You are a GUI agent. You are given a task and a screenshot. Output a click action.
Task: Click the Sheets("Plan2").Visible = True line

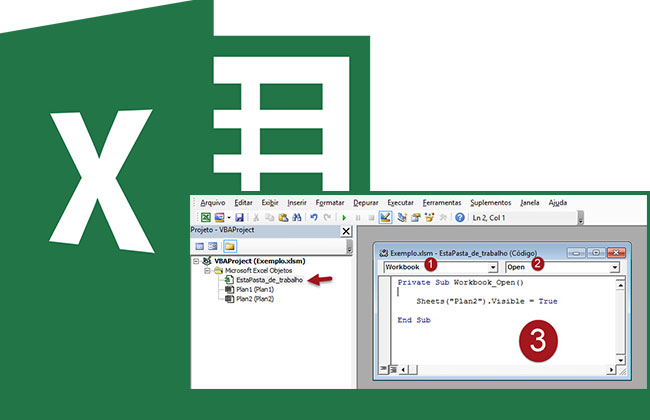(x=487, y=301)
